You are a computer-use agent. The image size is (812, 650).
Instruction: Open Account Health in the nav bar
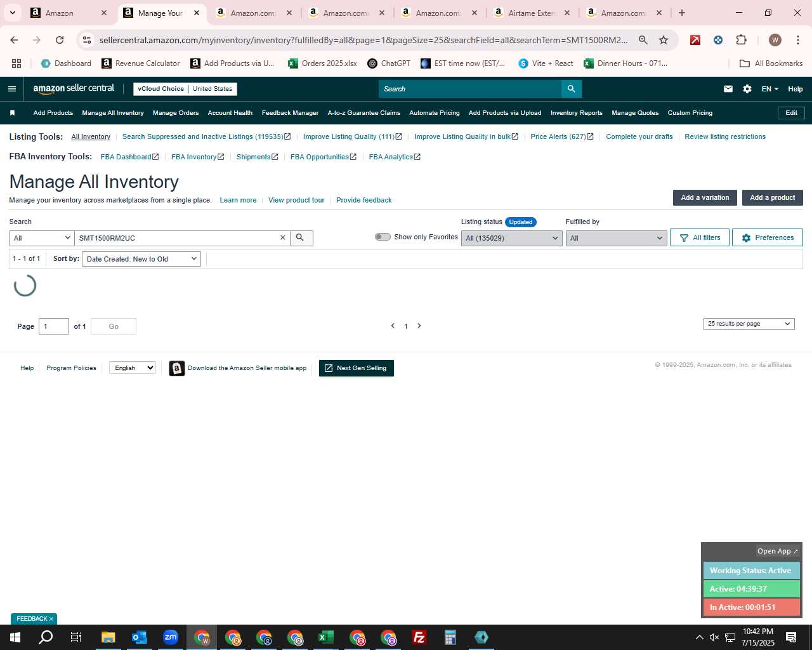[230, 113]
